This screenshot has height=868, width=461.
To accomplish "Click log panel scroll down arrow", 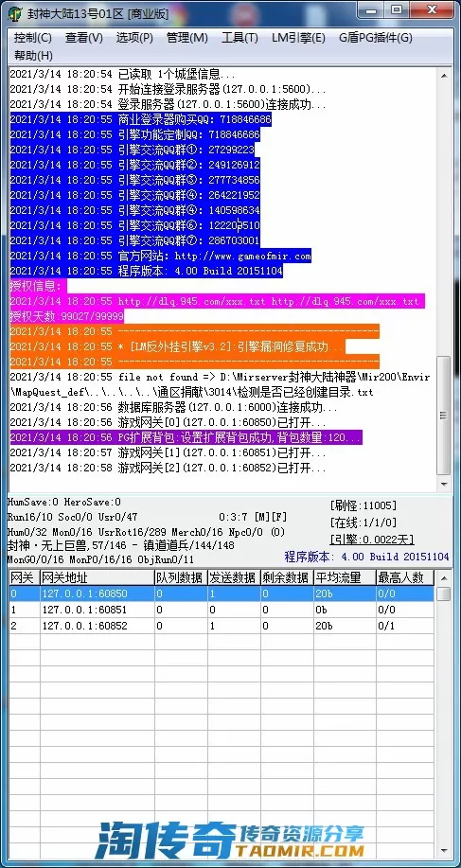I will point(444,485).
